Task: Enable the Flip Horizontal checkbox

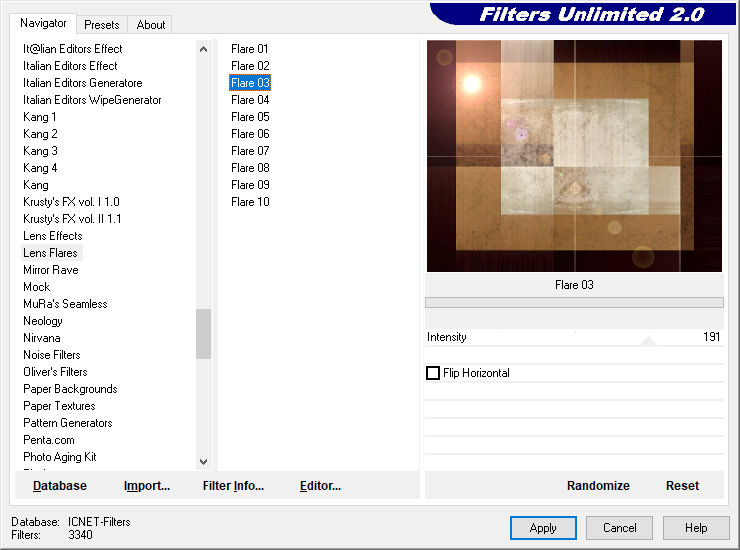Action: pyautogui.click(x=433, y=373)
